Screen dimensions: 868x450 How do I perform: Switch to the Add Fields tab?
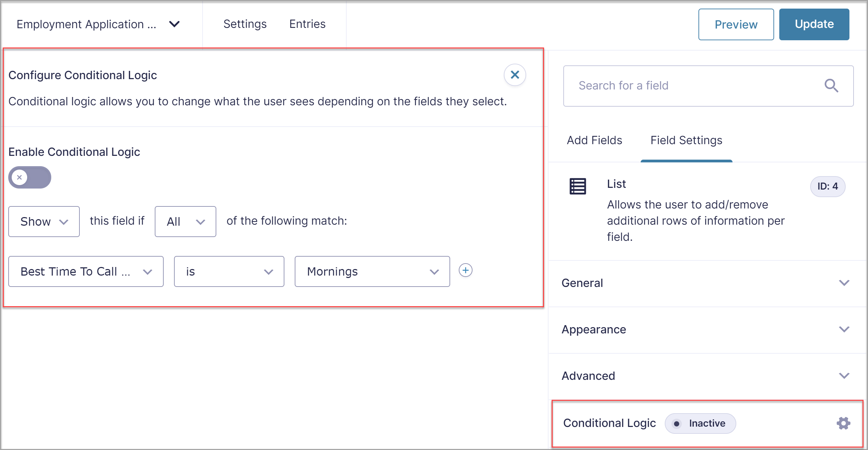click(x=594, y=140)
